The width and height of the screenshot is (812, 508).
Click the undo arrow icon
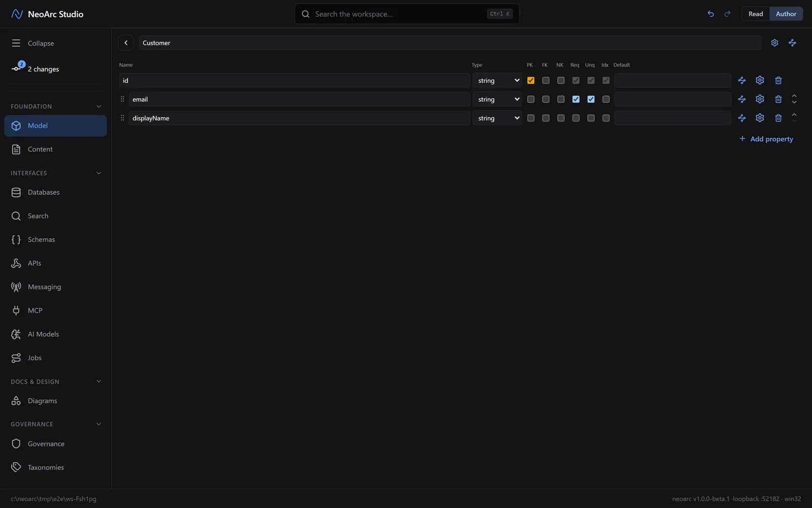point(710,14)
